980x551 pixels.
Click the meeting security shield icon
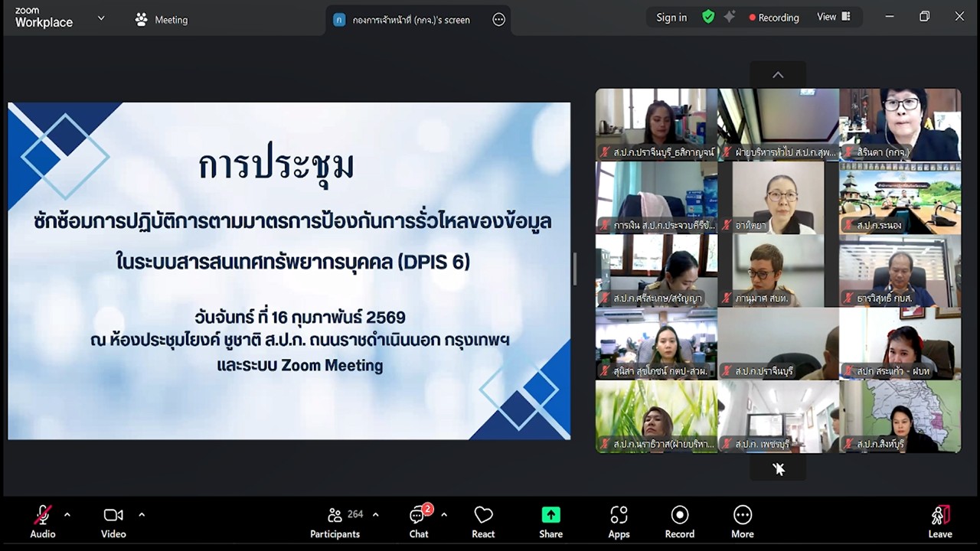(707, 16)
